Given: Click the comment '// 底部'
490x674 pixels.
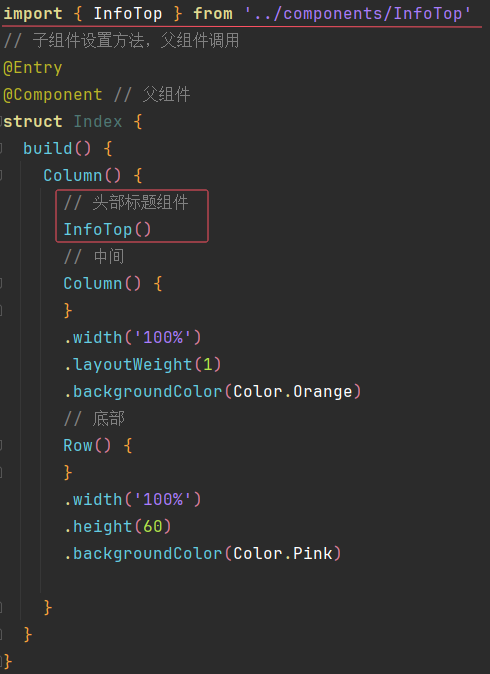Looking at the screenshot, I should [94, 419].
